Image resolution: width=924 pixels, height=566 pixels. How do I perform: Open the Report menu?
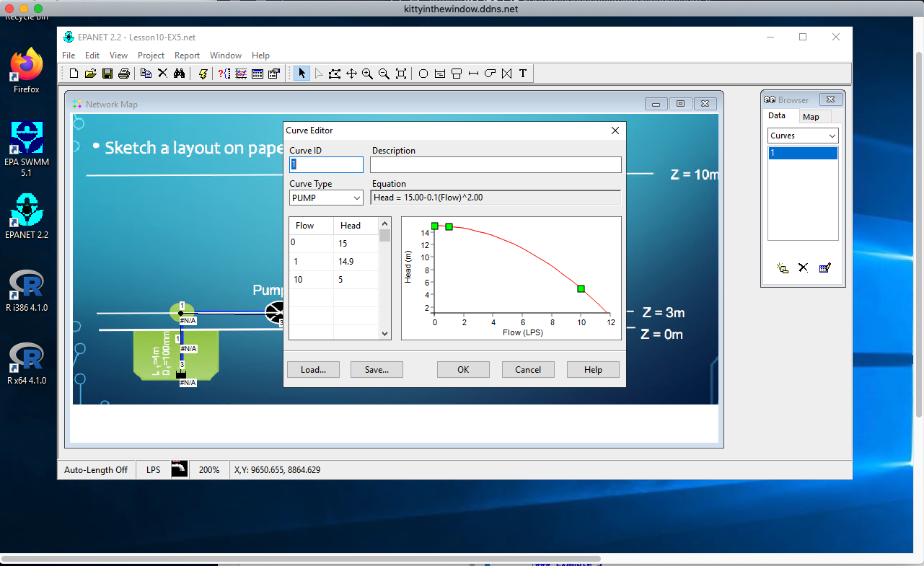(187, 56)
